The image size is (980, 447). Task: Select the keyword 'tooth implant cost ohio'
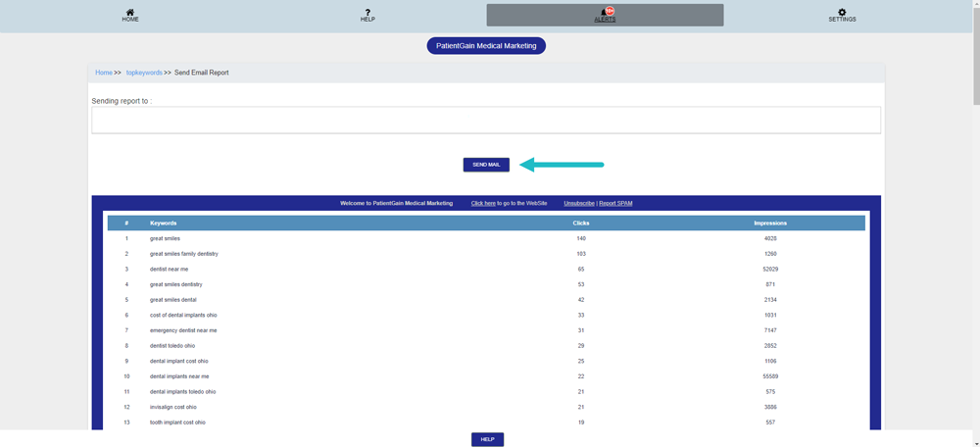177,422
